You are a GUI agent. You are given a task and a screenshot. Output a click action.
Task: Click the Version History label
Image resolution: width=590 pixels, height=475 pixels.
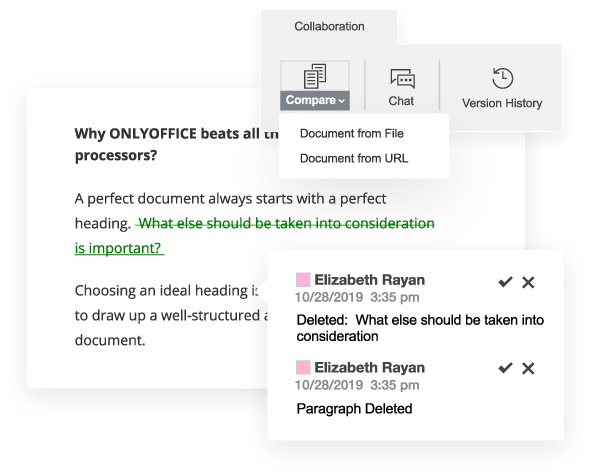(502, 103)
